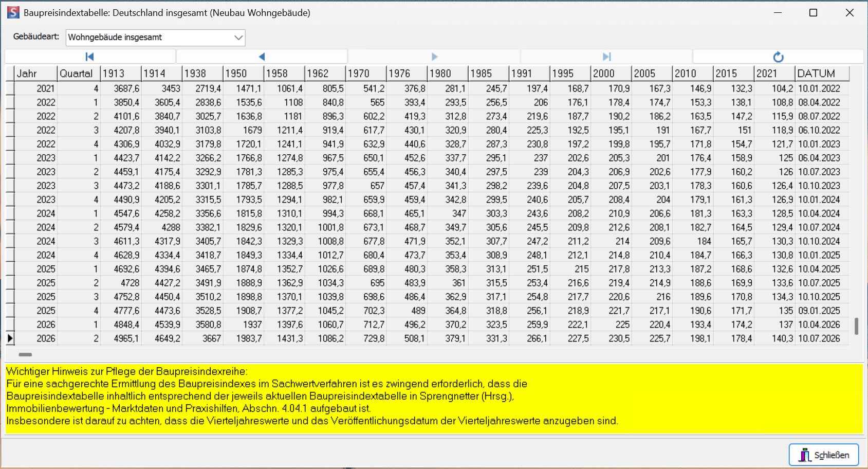
Task: Select cell 151 in 2015 column
Action: (x=734, y=130)
